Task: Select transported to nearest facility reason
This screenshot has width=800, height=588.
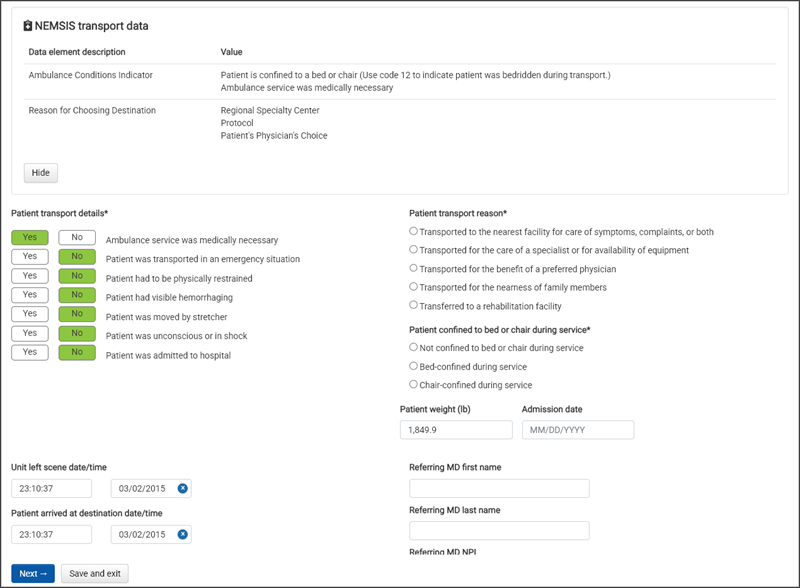Action: pyautogui.click(x=414, y=231)
